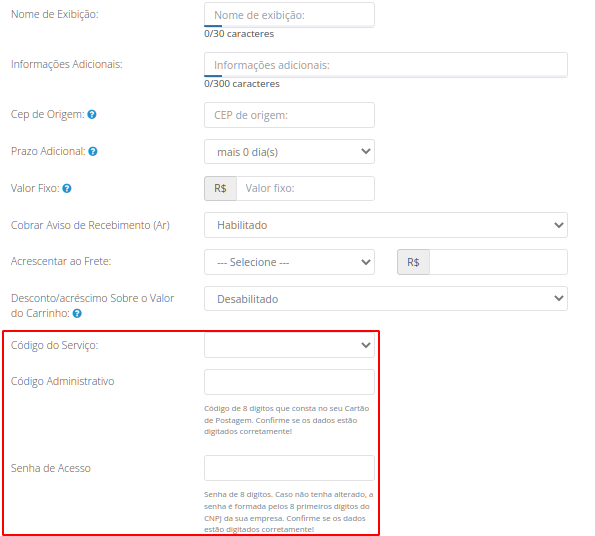
Task: Expand the Desconto/acréscimo Desabilitado dropdown
Action: pyautogui.click(x=386, y=299)
